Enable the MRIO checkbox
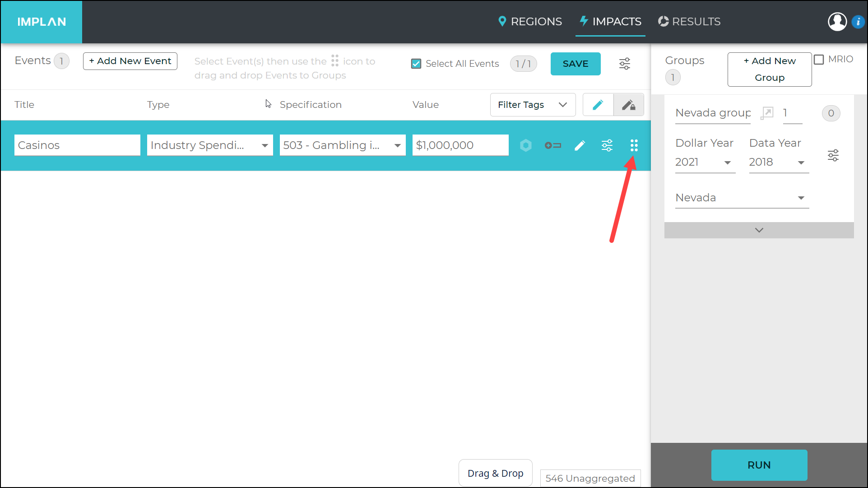 (x=819, y=59)
